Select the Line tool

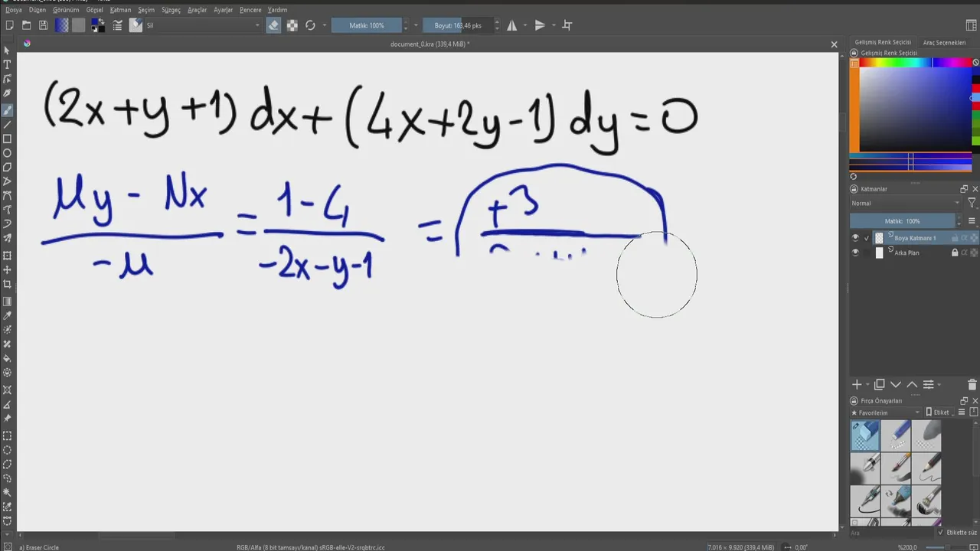pos(7,124)
